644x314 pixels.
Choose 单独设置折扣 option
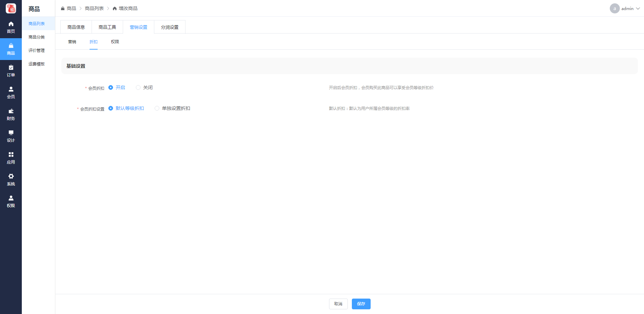[x=157, y=108]
